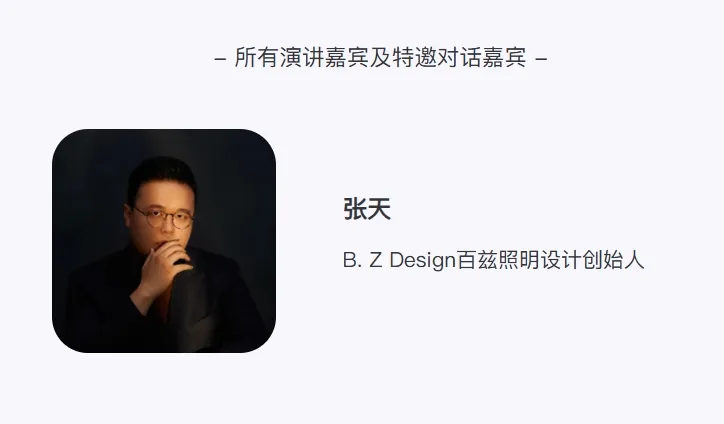
Task: Click the words 特邀对话嘉宾 in heading
Action: [x=459, y=58]
